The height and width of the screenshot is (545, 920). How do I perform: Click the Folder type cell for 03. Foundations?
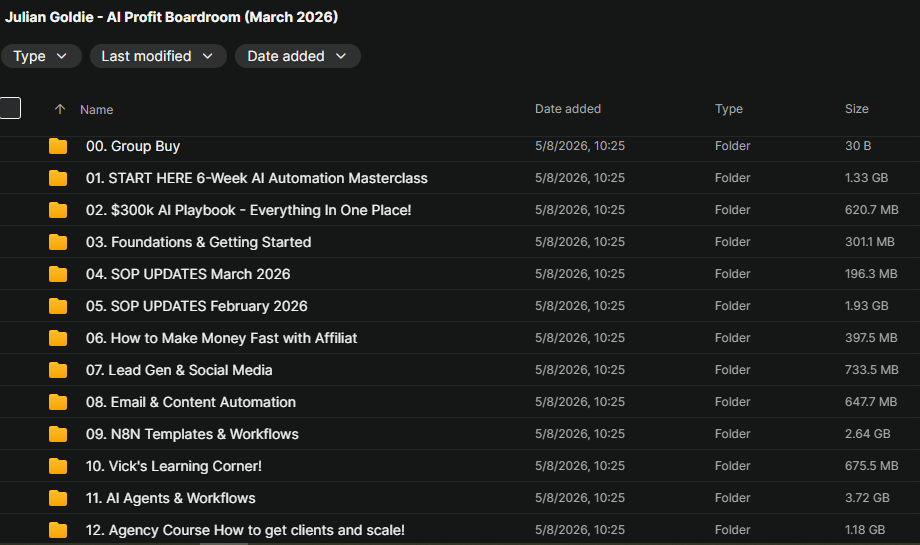[732, 242]
